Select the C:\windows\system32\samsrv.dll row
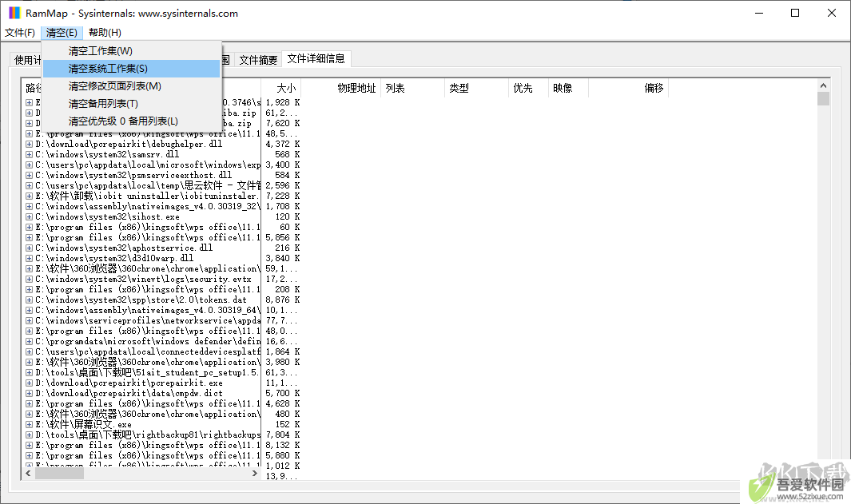The height and width of the screenshot is (504, 851). pos(107,155)
